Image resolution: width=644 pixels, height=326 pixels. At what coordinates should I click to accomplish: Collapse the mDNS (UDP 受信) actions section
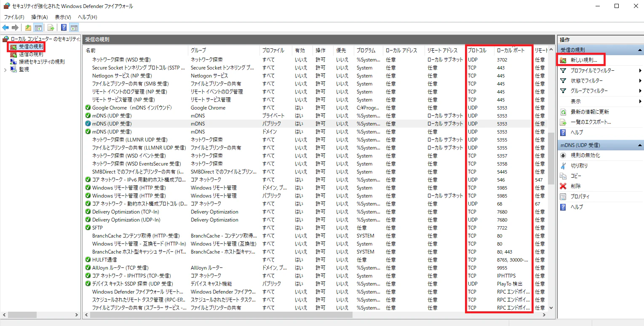tap(640, 145)
